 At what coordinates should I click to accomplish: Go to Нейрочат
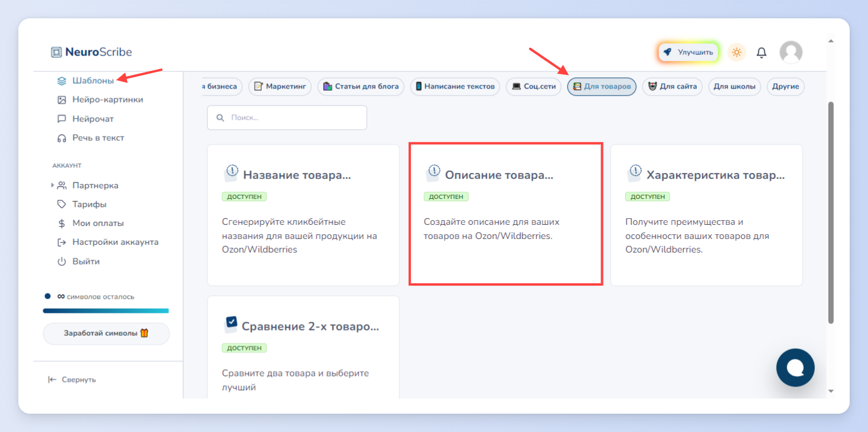click(x=93, y=119)
